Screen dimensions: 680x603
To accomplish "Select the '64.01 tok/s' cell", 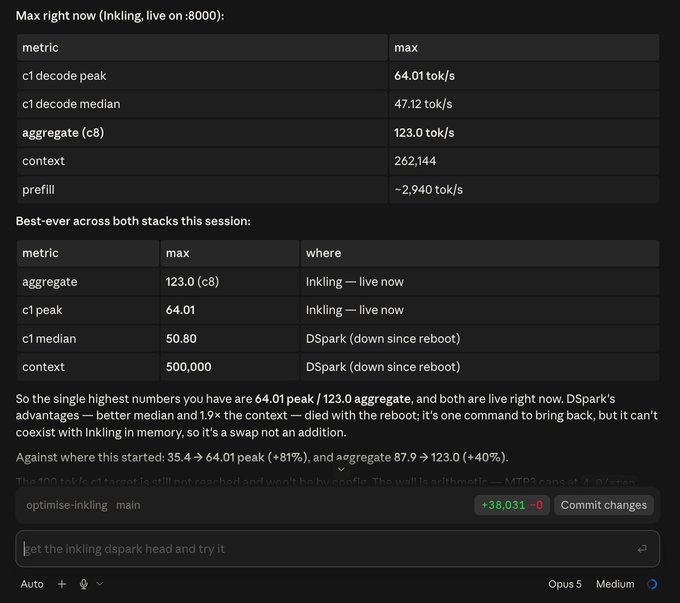I will [x=424, y=76].
